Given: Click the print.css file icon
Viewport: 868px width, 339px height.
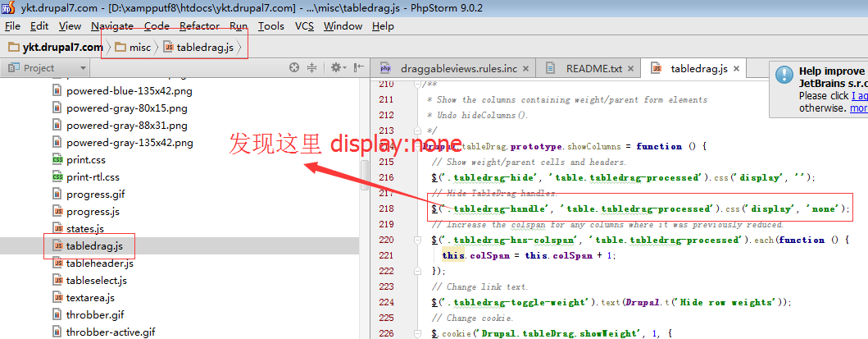Looking at the screenshot, I should click(x=57, y=160).
